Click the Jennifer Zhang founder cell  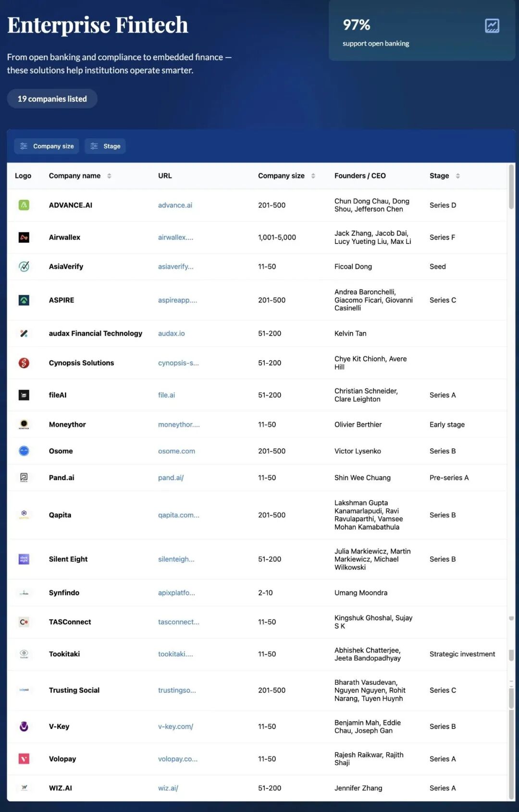point(358,788)
